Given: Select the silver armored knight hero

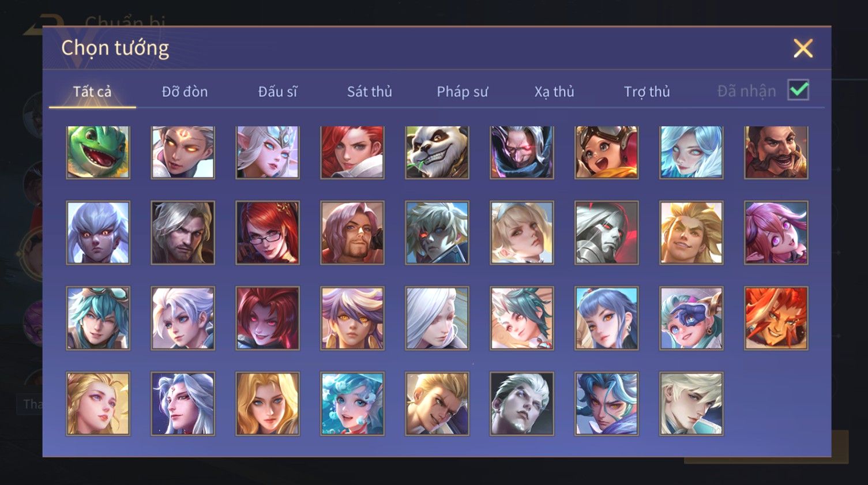Looking at the screenshot, I should [607, 233].
